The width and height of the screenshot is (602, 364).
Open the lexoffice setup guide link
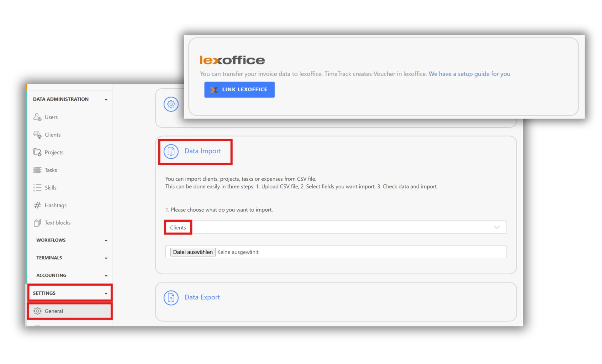coord(469,74)
